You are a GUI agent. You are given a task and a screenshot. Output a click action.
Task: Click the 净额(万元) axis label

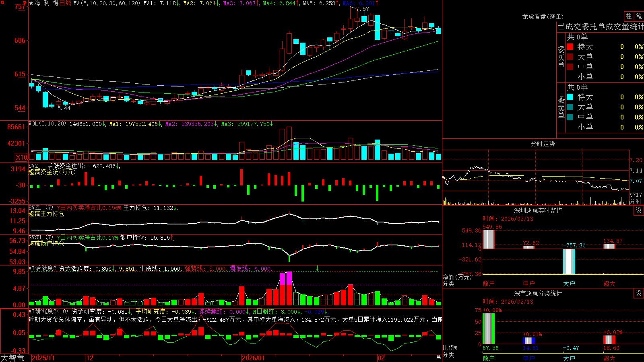457,277
